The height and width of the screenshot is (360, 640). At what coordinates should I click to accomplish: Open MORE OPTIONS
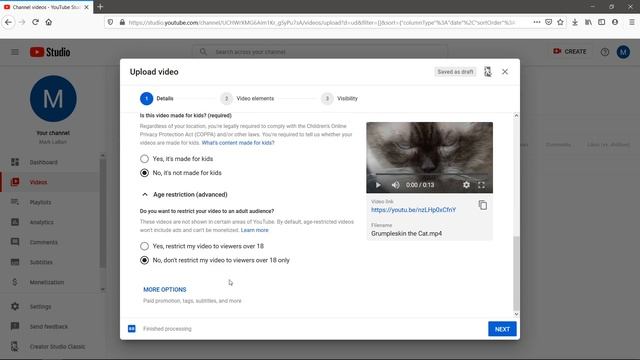(x=164, y=289)
